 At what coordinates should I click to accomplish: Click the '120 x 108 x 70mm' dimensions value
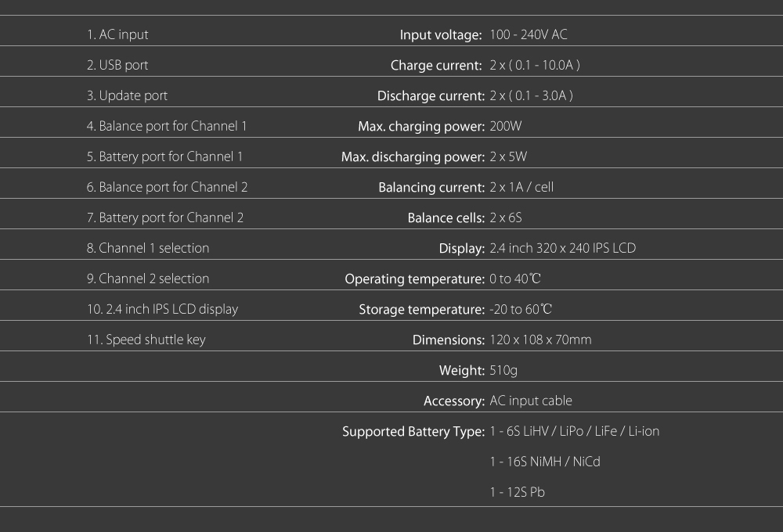[x=540, y=340]
